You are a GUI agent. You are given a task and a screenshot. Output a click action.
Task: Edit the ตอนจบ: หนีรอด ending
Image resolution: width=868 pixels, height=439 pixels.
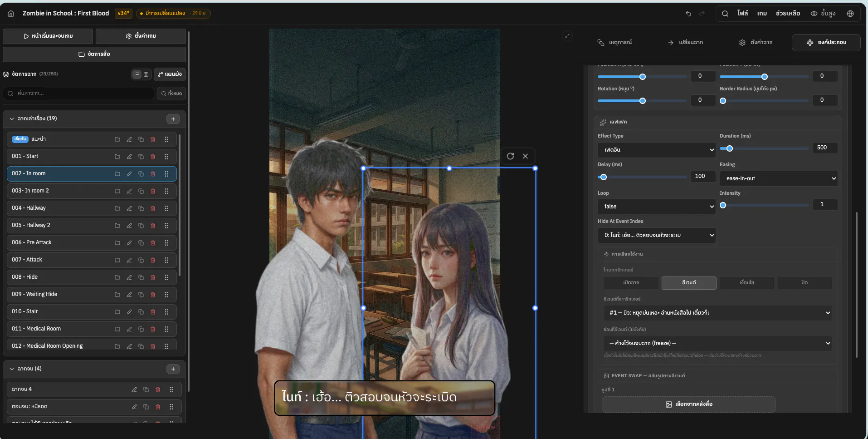134,407
